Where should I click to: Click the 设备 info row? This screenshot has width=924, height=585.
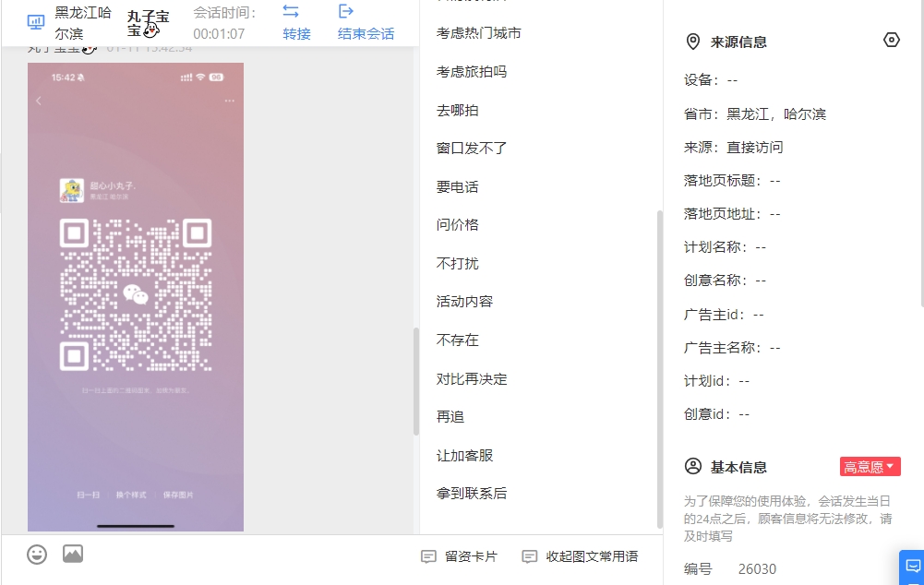tap(711, 80)
